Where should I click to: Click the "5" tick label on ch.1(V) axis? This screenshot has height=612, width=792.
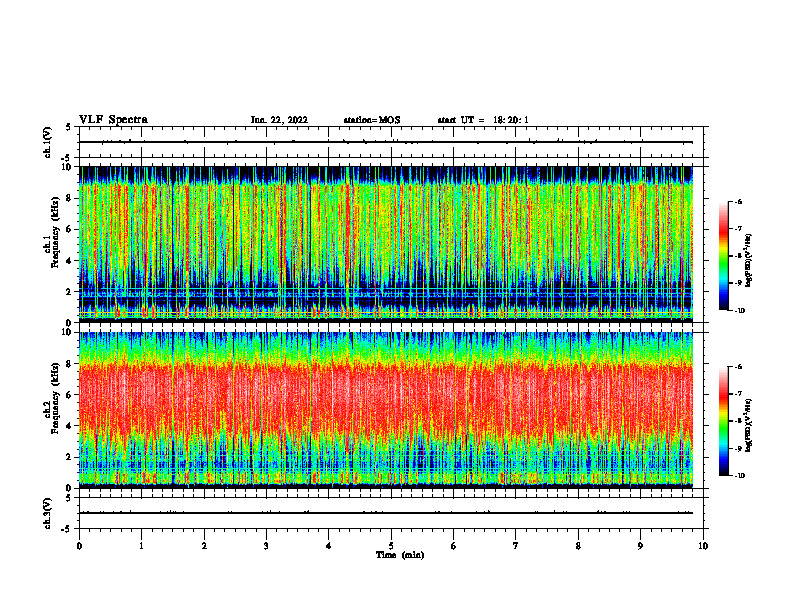[69, 127]
